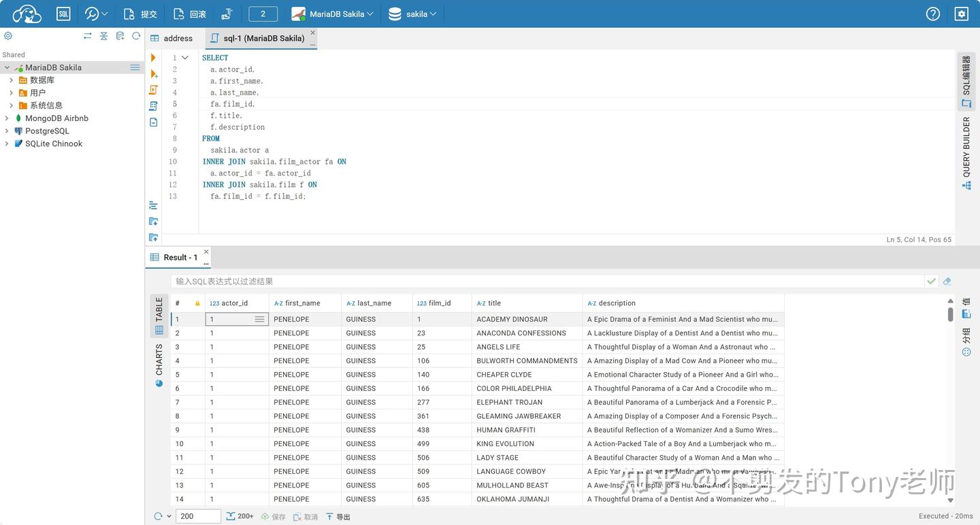The width and height of the screenshot is (980, 525).
Task: Collapse the MariaDB Sakila tree node
Action: [x=7, y=67]
